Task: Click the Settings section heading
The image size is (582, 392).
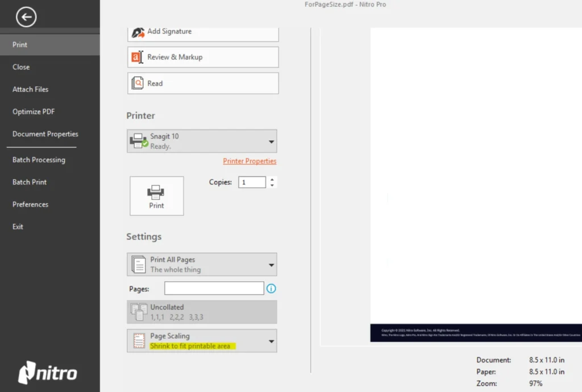Action: tap(144, 236)
